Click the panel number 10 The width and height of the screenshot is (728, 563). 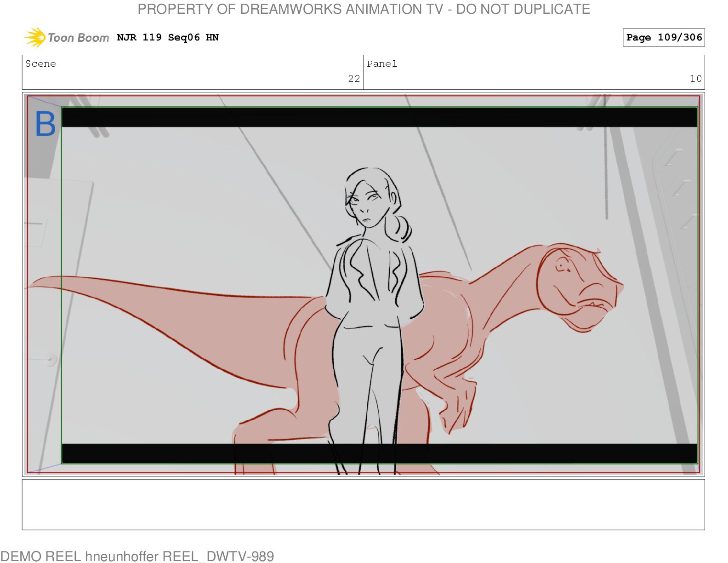695,79
